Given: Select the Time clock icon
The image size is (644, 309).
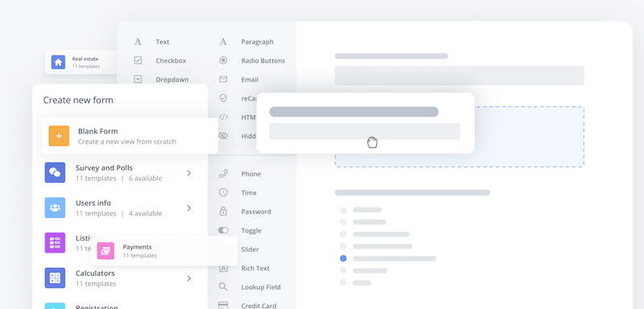Looking at the screenshot, I should point(223,192).
